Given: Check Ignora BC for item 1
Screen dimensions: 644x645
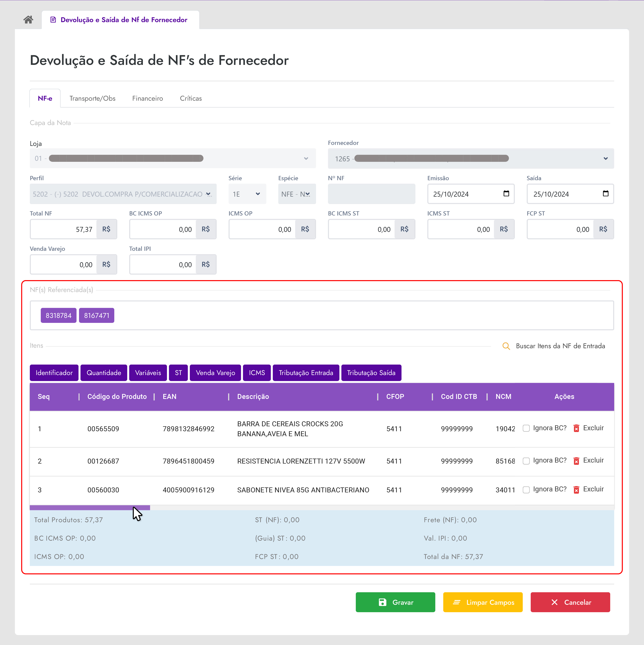Looking at the screenshot, I should click(526, 428).
